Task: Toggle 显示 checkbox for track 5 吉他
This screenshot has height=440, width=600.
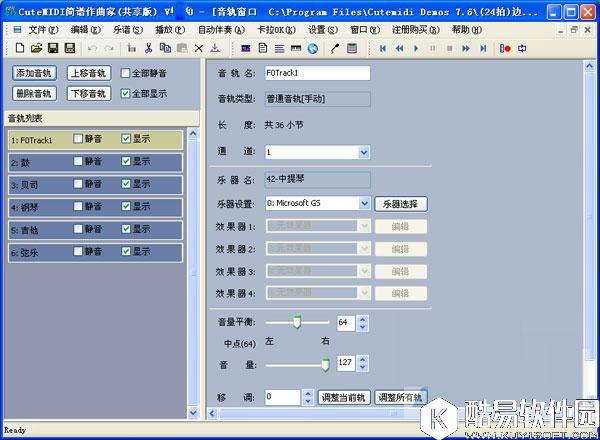Action: (126, 229)
